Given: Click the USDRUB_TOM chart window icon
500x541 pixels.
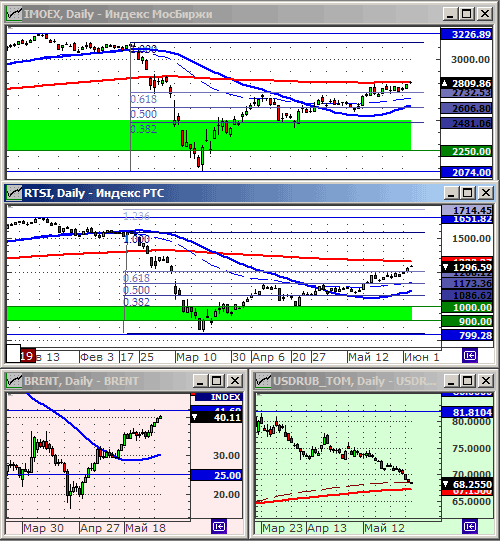Looking at the screenshot, I should [x=263, y=381].
